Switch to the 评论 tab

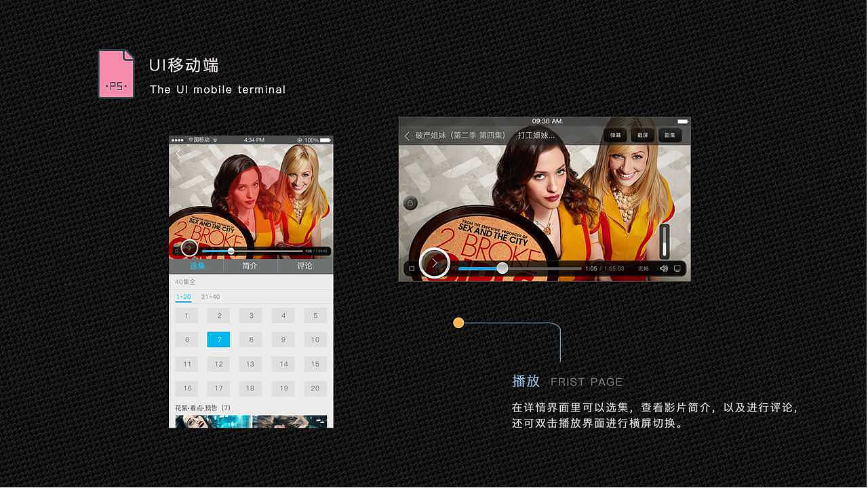[305, 266]
